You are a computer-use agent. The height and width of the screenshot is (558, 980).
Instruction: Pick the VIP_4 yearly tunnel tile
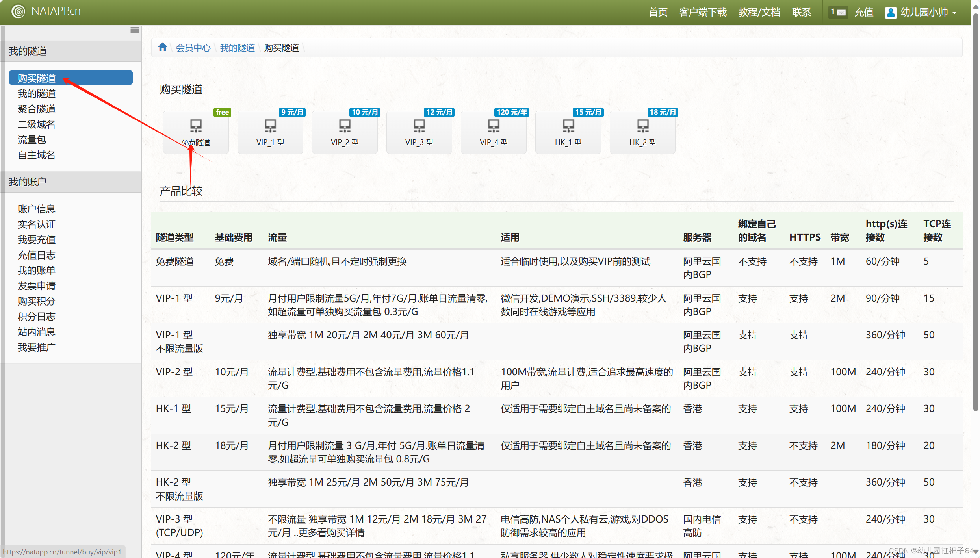tap(494, 132)
